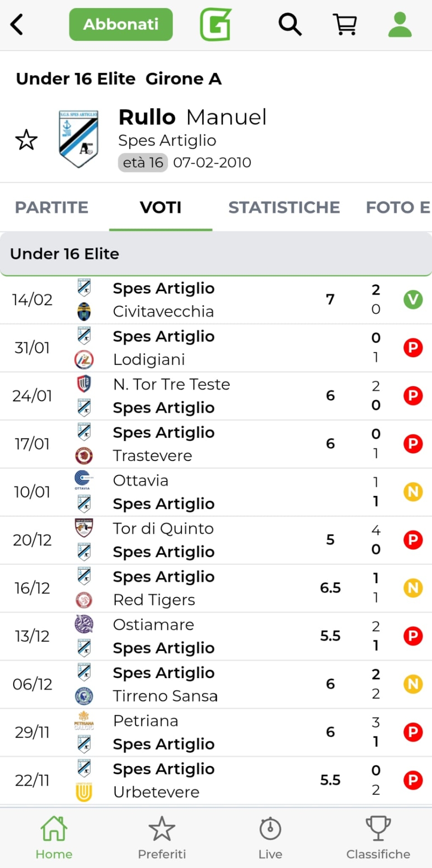Tap the green G logo
This screenshot has height=868, width=432.
pyautogui.click(x=216, y=24)
